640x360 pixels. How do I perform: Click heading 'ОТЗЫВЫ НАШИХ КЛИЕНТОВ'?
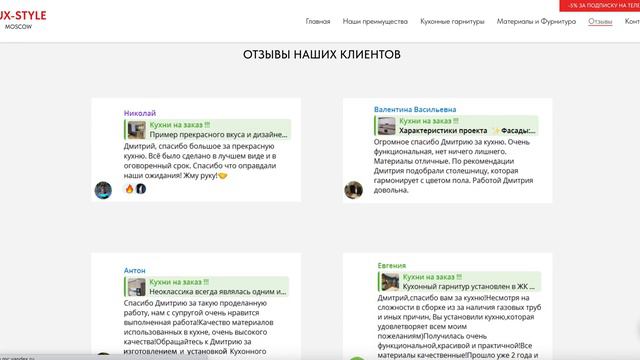click(322, 54)
